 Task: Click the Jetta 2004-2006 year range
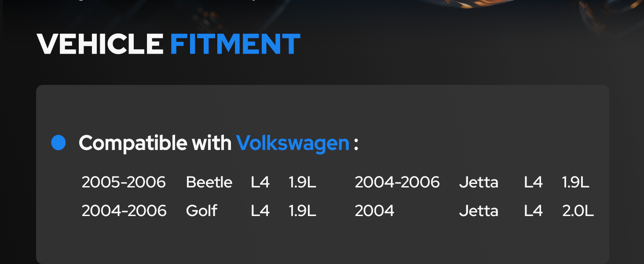398,182
